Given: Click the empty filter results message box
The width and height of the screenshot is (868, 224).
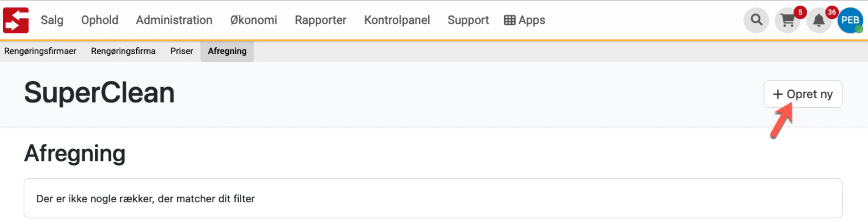Looking at the screenshot, I should pos(433,198).
